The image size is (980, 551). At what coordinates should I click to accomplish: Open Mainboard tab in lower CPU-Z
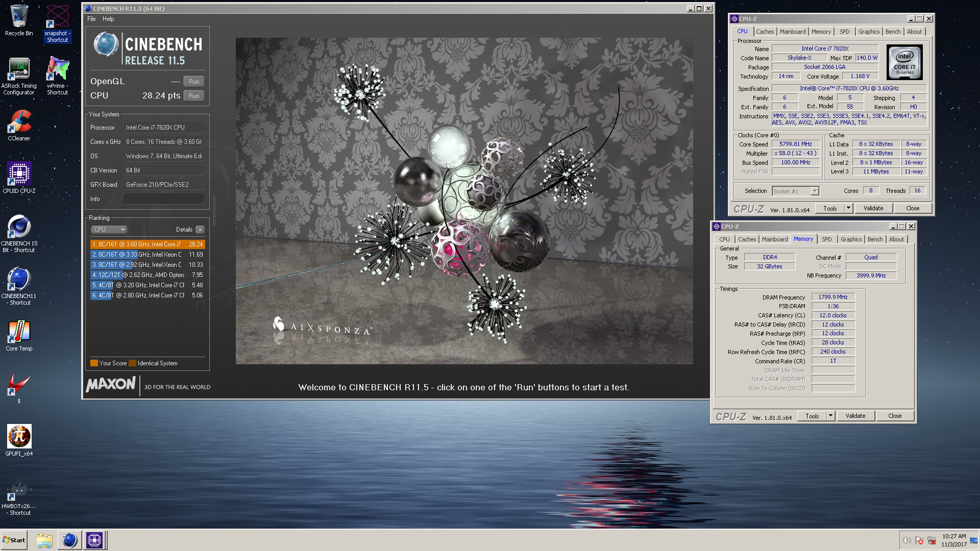pos(774,239)
